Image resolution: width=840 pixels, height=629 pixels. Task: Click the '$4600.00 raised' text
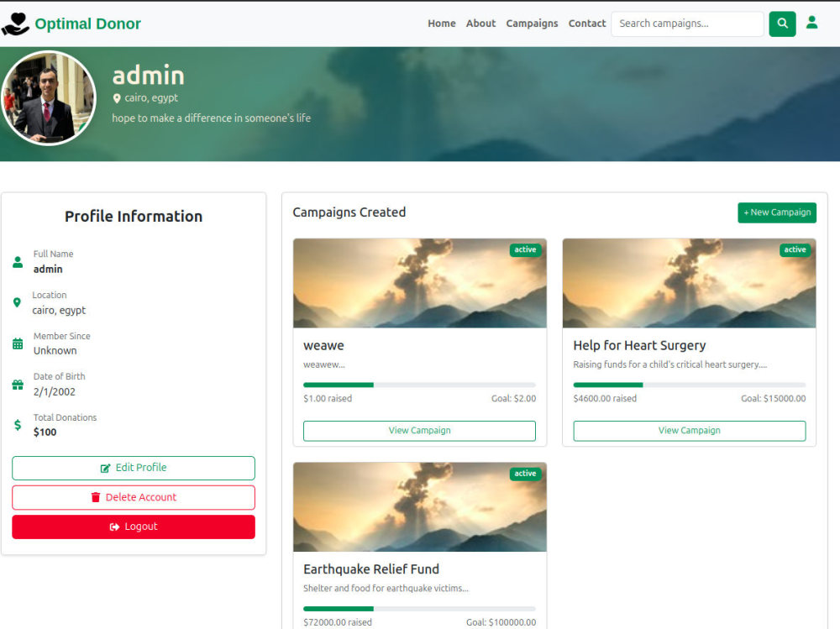(x=605, y=399)
